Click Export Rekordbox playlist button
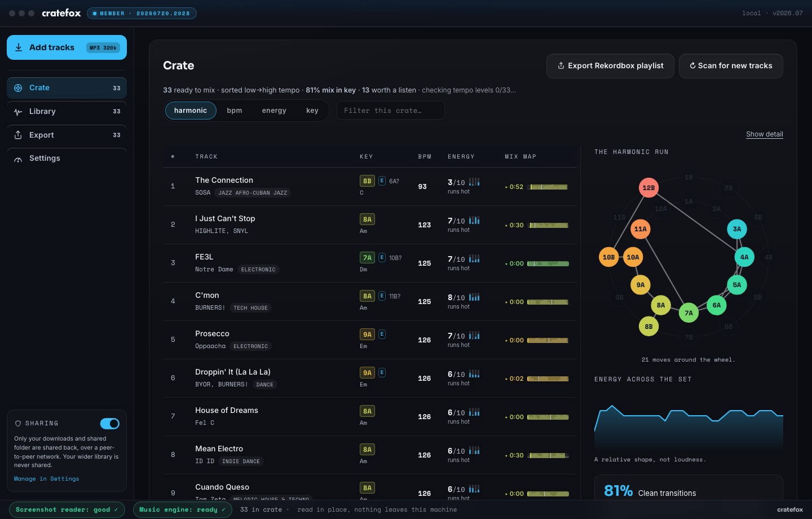The width and height of the screenshot is (812, 519). 610,66
